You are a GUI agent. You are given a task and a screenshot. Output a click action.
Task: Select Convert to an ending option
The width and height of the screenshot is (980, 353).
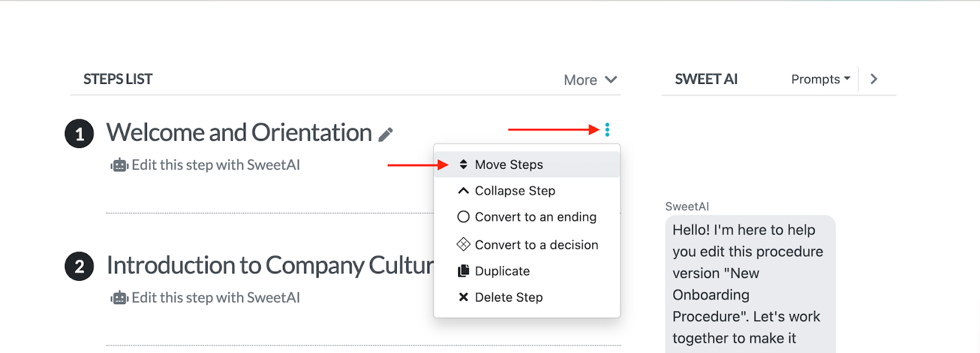point(535,217)
